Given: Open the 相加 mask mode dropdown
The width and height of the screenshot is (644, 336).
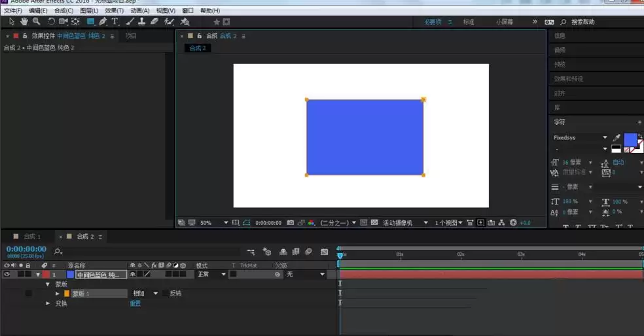Looking at the screenshot, I should pos(145,294).
